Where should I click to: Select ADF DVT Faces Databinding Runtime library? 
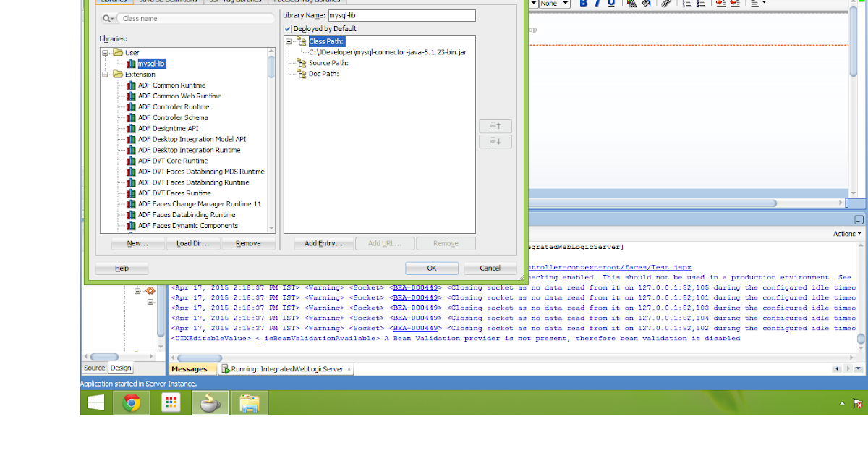point(194,182)
